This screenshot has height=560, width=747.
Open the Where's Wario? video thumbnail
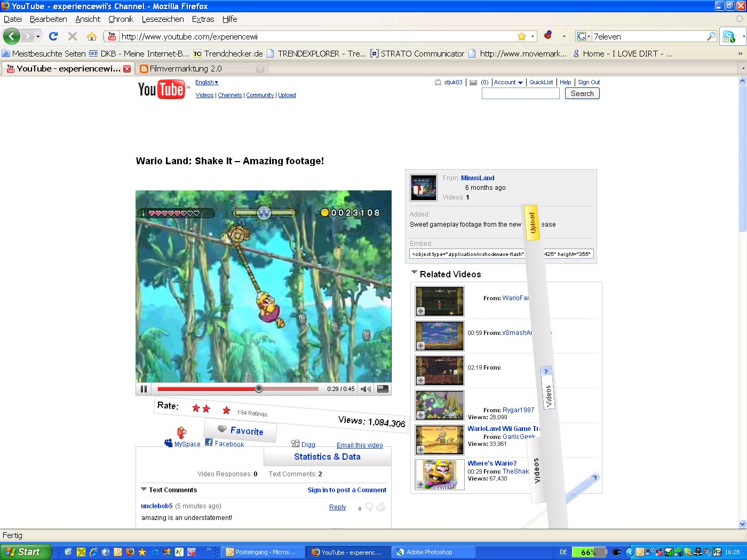click(440, 474)
